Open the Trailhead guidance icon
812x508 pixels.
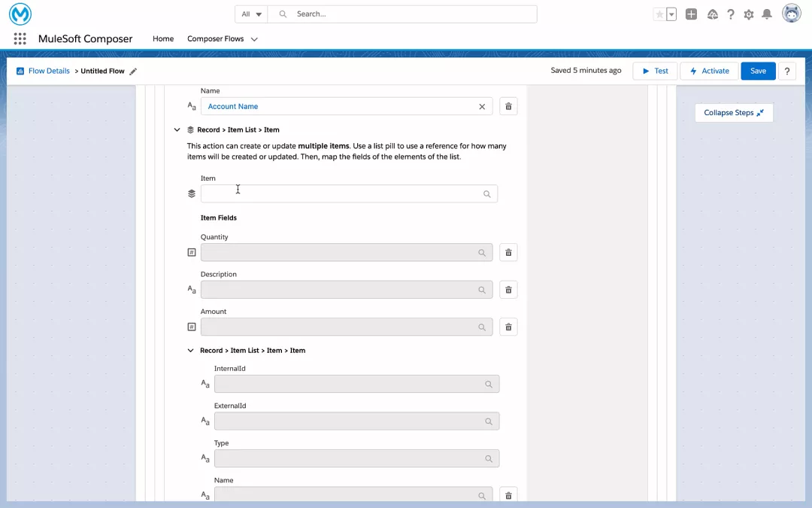(x=713, y=14)
